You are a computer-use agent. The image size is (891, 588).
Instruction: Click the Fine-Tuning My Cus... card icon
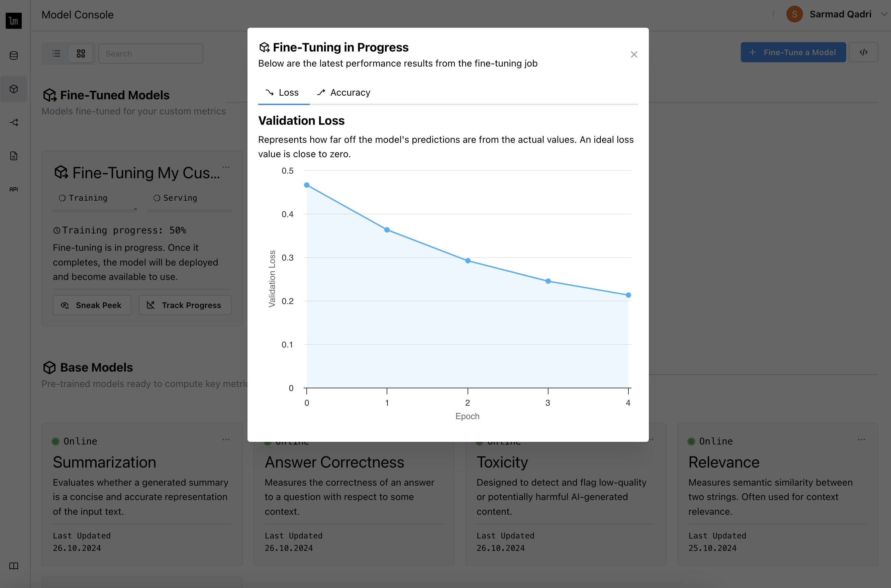62,173
